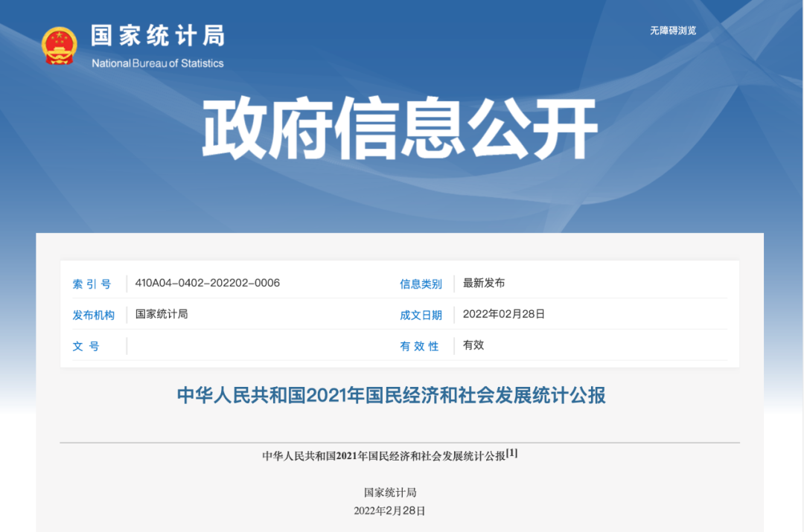The height and width of the screenshot is (532, 804).
Task: Click the bold black 统计公报 subtitle
Action: pyautogui.click(x=383, y=456)
